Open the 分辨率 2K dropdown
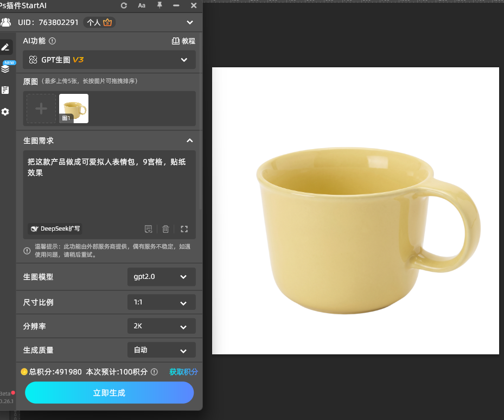Viewport: 504px width, 420px height. [x=161, y=326]
